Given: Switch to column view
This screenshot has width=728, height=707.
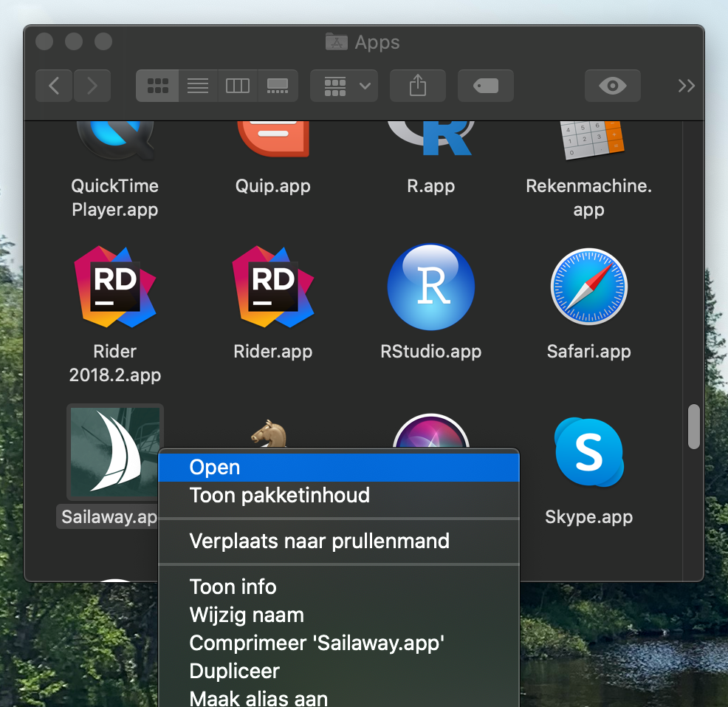Looking at the screenshot, I should tap(237, 86).
